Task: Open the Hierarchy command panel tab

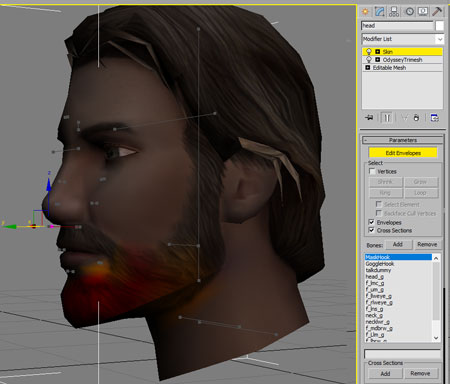Action: pyautogui.click(x=394, y=12)
